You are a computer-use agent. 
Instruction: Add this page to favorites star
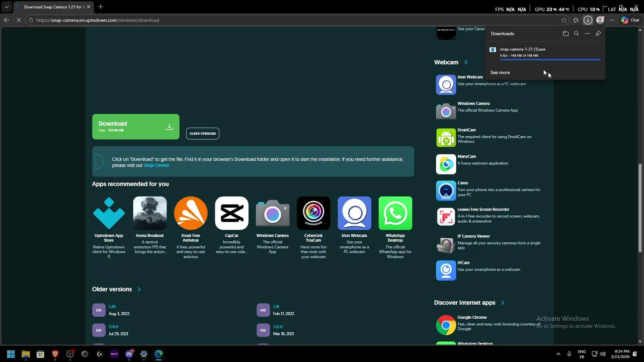tap(564, 20)
